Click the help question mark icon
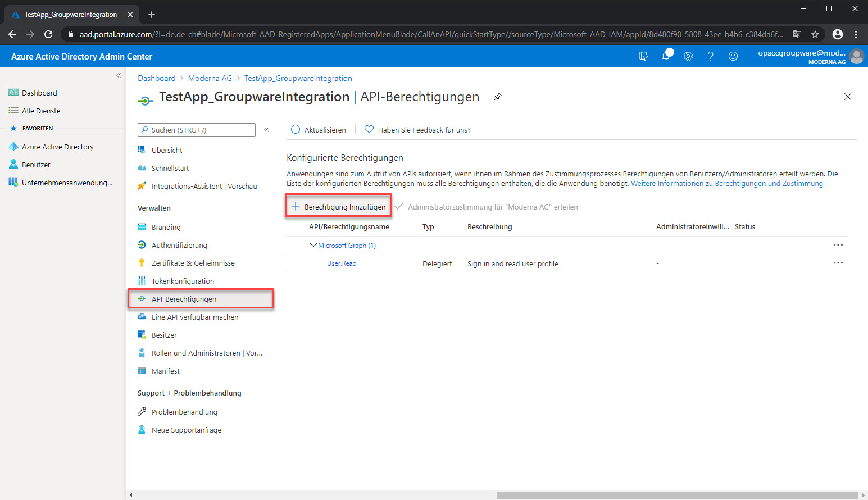Image resolution: width=868 pixels, height=500 pixels. click(x=711, y=56)
